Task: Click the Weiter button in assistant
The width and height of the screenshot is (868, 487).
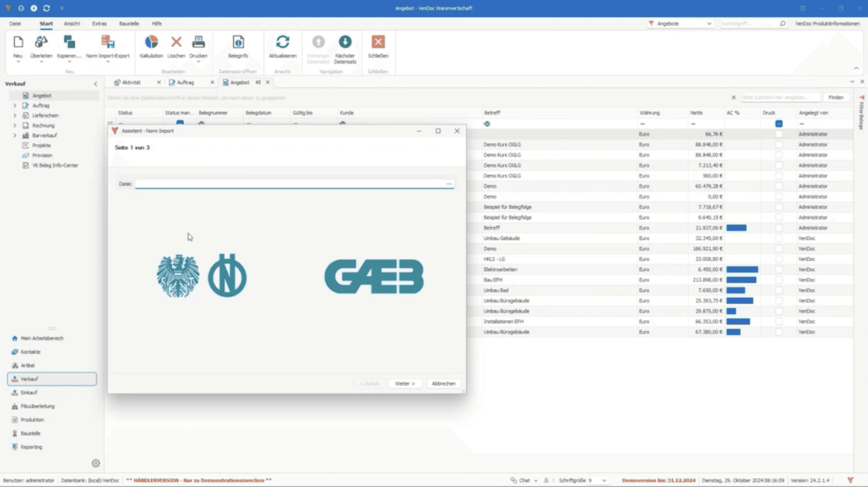Action: tap(405, 383)
